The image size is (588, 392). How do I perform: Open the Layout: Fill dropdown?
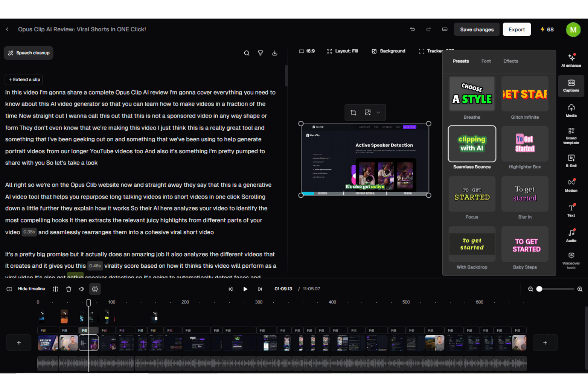[x=342, y=51]
